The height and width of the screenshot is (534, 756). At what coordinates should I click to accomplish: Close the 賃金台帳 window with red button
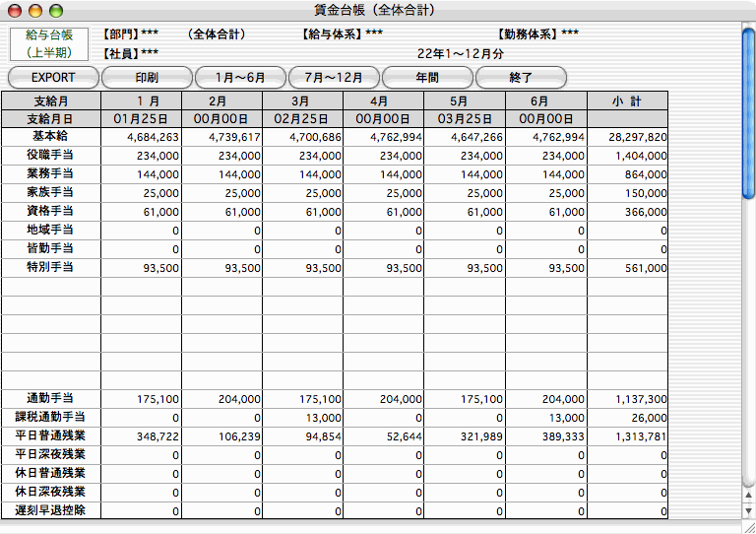13,11
